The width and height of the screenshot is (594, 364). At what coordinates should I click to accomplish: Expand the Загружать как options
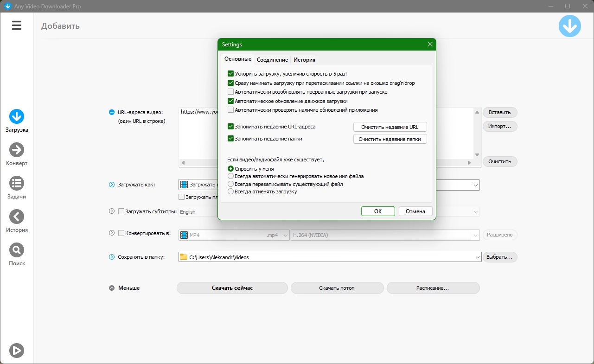[111, 185]
